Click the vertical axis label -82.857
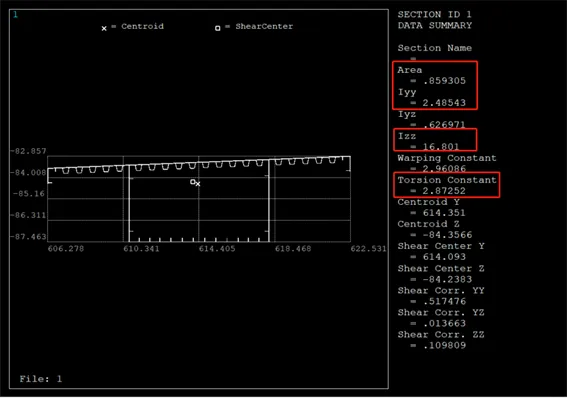Screen dimensions: 567x398 click(x=28, y=151)
